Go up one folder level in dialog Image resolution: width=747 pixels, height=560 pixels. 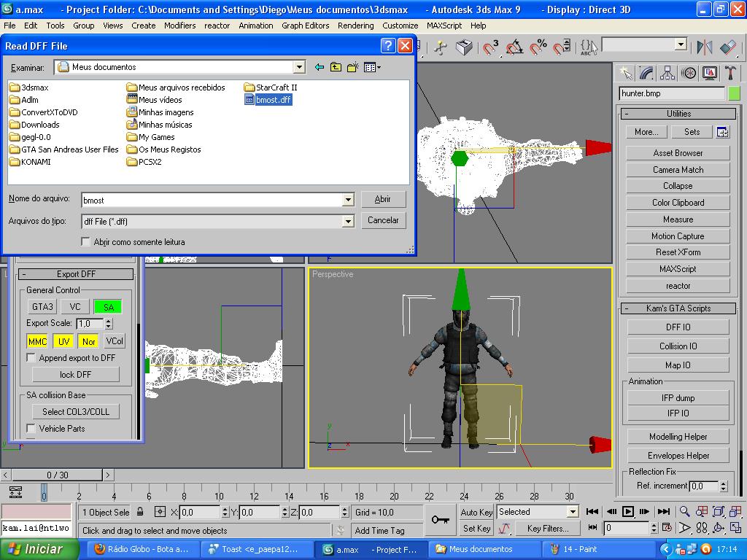click(336, 67)
